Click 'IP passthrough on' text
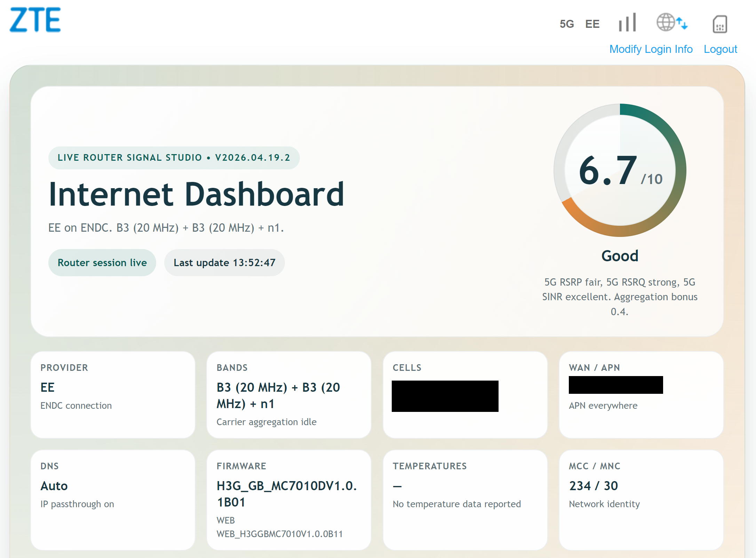Viewport: 756px width, 558px height. click(77, 504)
